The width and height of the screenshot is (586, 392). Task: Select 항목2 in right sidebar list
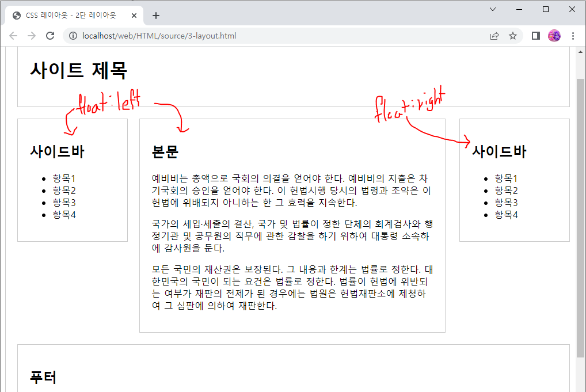(x=506, y=191)
